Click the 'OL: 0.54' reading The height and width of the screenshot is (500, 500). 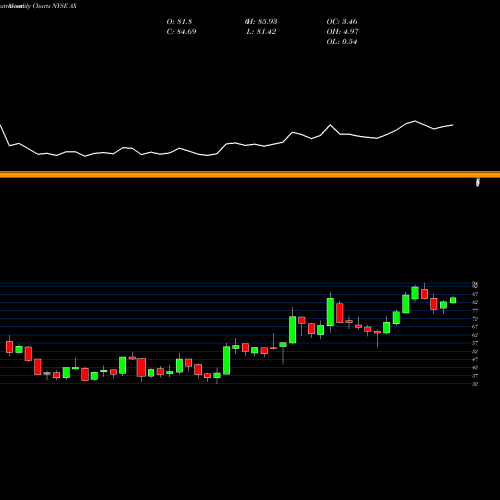[x=342, y=42]
